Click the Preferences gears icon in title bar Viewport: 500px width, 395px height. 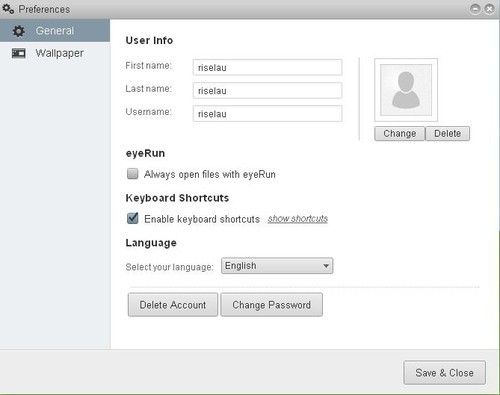8,9
